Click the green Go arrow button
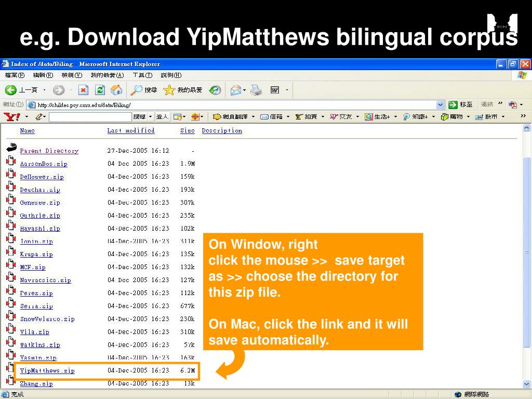This screenshot has width=532, height=399. click(453, 105)
